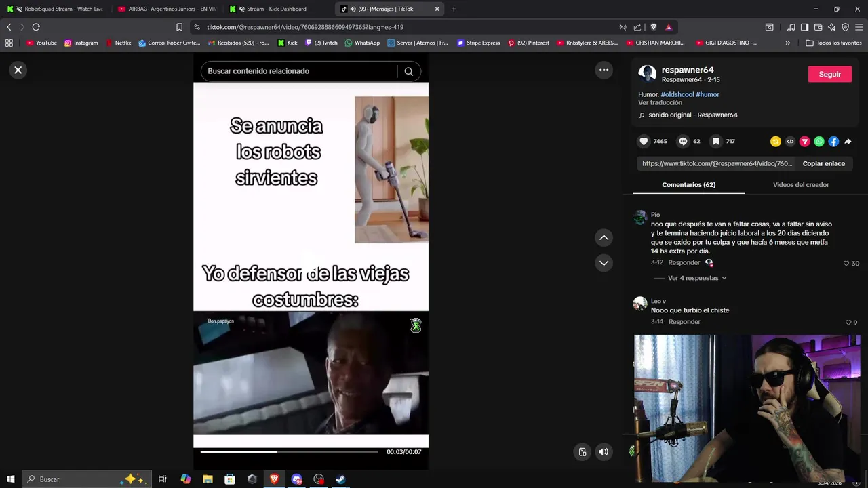Go to the previous video with up arrow
This screenshot has width=868, height=488.
coord(604,238)
